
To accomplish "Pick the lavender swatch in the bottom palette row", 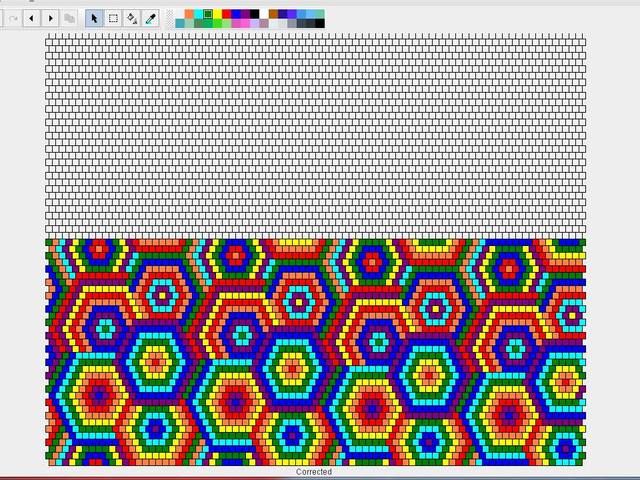I will [x=254, y=23].
